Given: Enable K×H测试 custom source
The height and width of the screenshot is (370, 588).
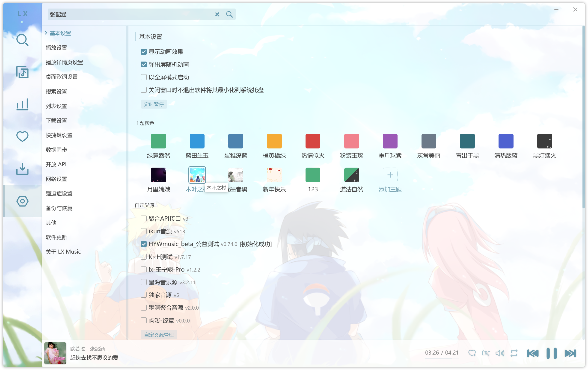Looking at the screenshot, I should pos(144,257).
